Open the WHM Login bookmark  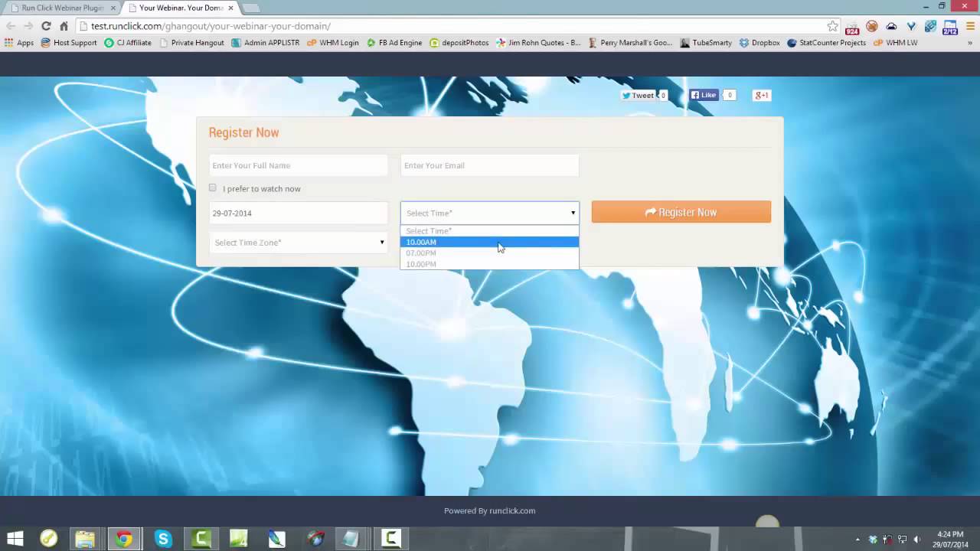pyautogui.click(x=333, y=43)
